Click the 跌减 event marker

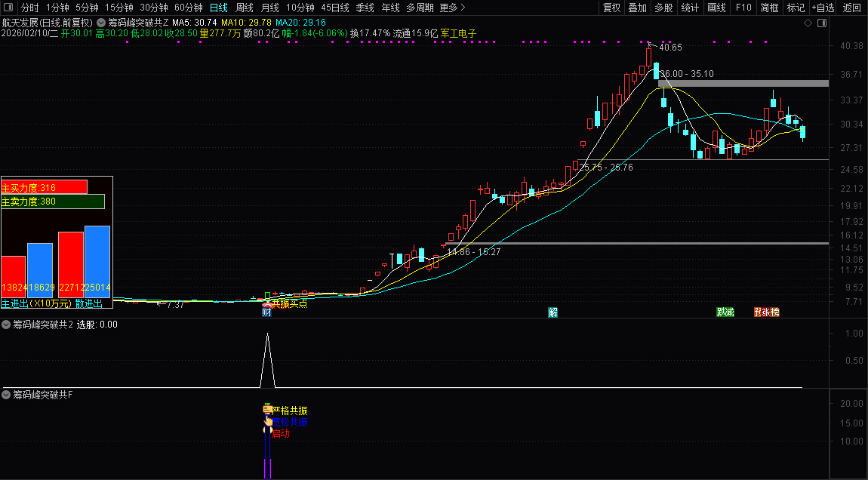(x=725, y=312)
